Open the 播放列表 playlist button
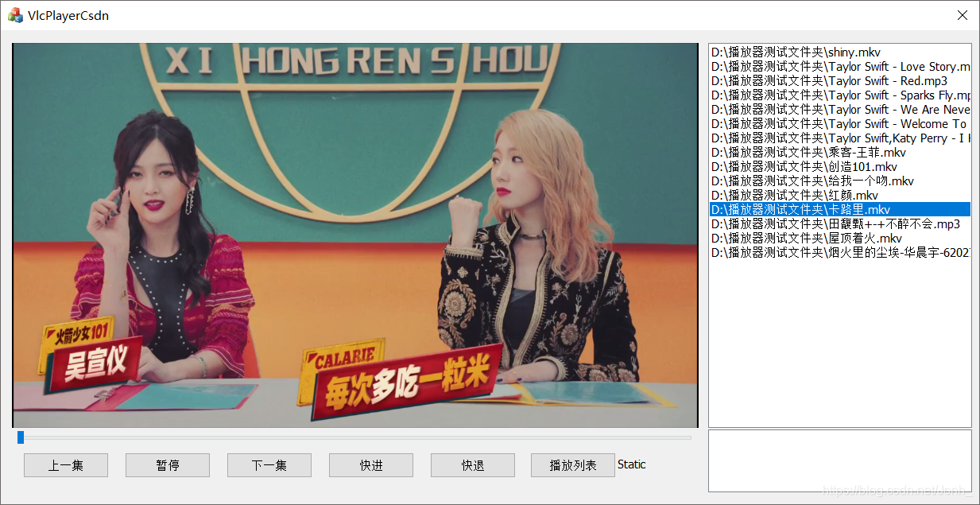The width and height of the screenshot is (980, 505). click(x=573, y=465)
